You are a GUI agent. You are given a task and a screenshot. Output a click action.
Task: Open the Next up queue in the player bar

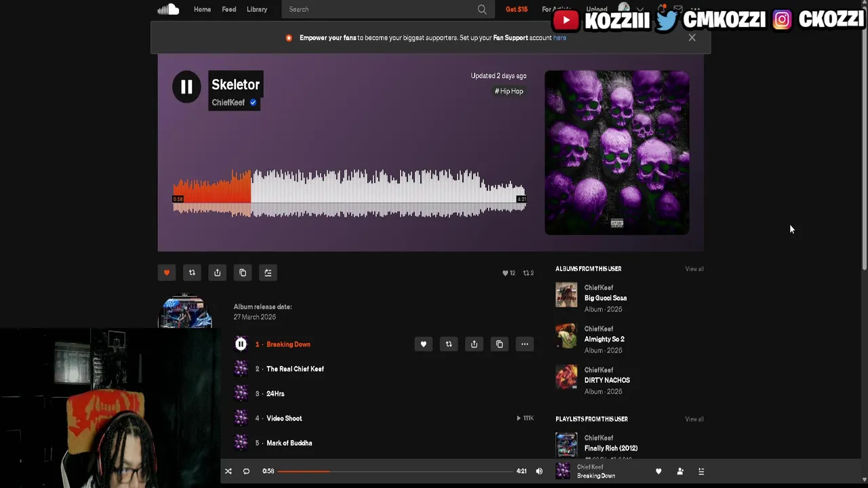coord(701,471)
